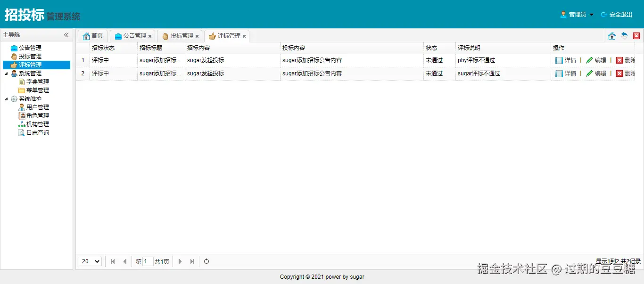Viewport: 644px width, 284px height.
Task: Click 删除 for row 2
Action: click(x=625, y=73)
